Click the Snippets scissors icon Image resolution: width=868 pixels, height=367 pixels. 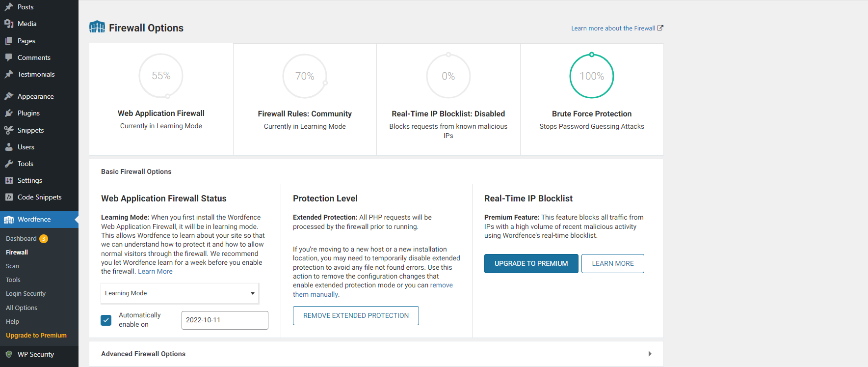(9, 130)
